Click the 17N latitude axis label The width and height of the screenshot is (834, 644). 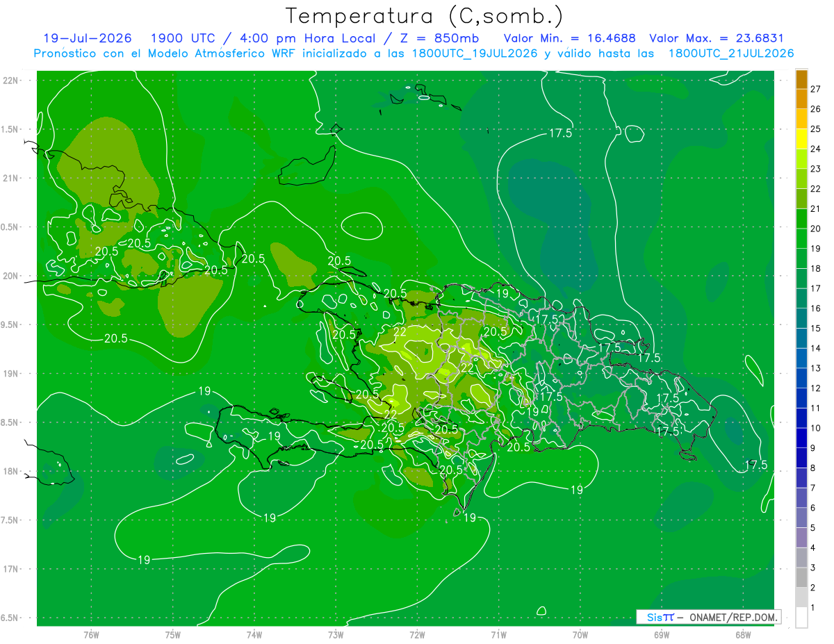pyautogui.click(x=10, y=569)
